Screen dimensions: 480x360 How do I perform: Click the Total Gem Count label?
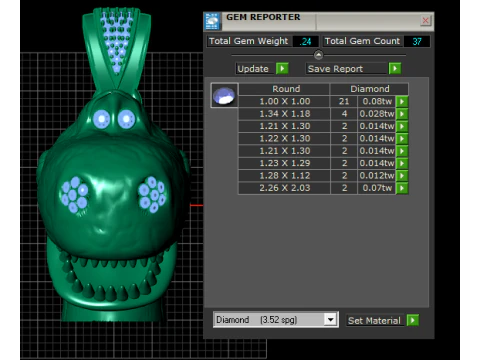[362, 41]
